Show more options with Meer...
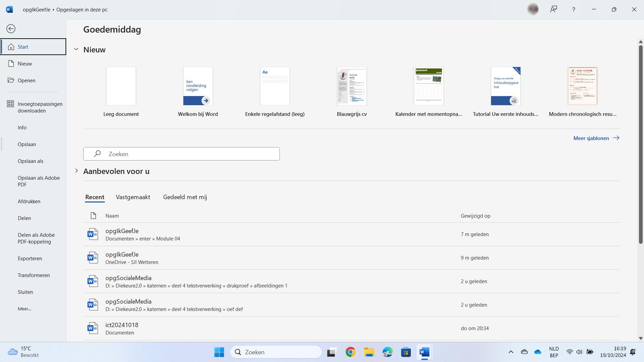The width and height of the screenshot is (644, 362). (x=33, y=309)
